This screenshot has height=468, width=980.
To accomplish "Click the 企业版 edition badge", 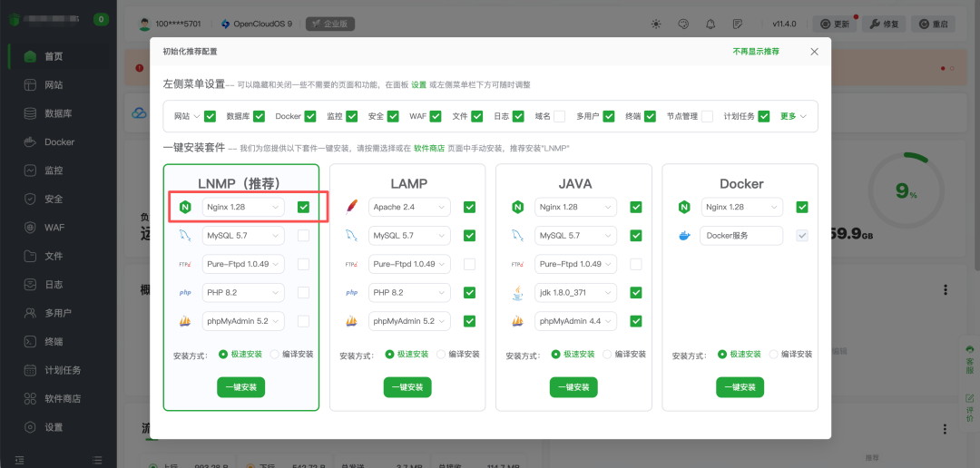I will click(x=330, y=24).
